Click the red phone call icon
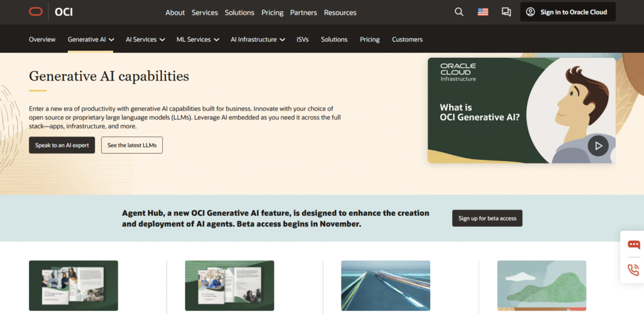 pos(633,270)
